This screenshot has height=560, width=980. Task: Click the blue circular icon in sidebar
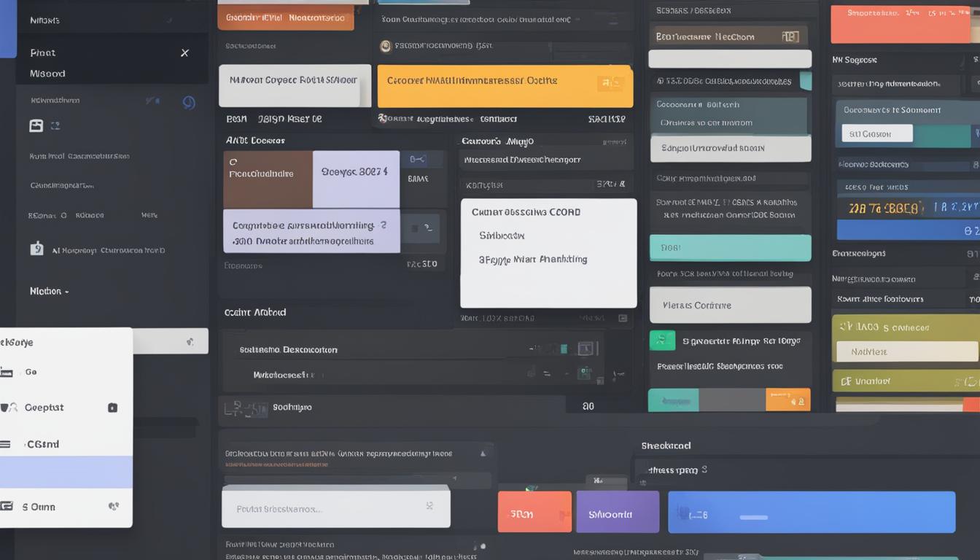[188, 103]
